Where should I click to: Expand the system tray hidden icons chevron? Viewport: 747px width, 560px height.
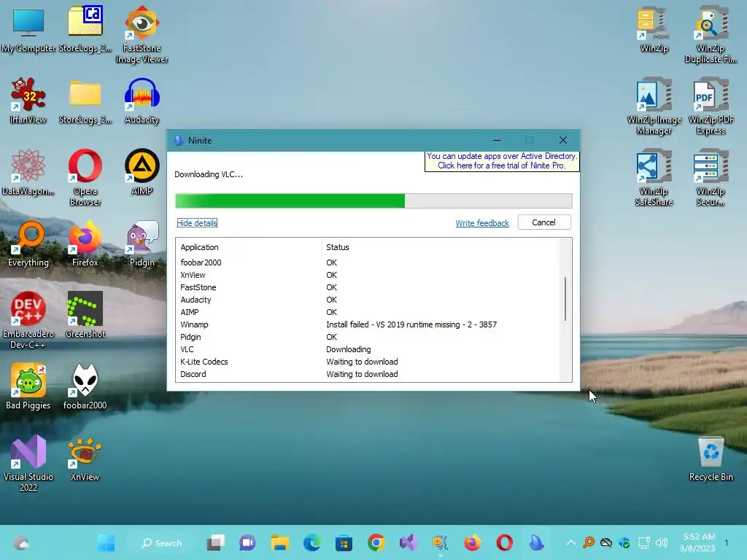[570, 542]
